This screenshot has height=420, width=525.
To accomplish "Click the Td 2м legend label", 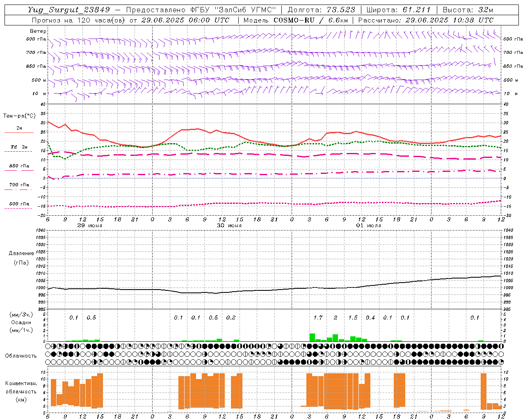I will pyautogui.click(x=19, y=147).
